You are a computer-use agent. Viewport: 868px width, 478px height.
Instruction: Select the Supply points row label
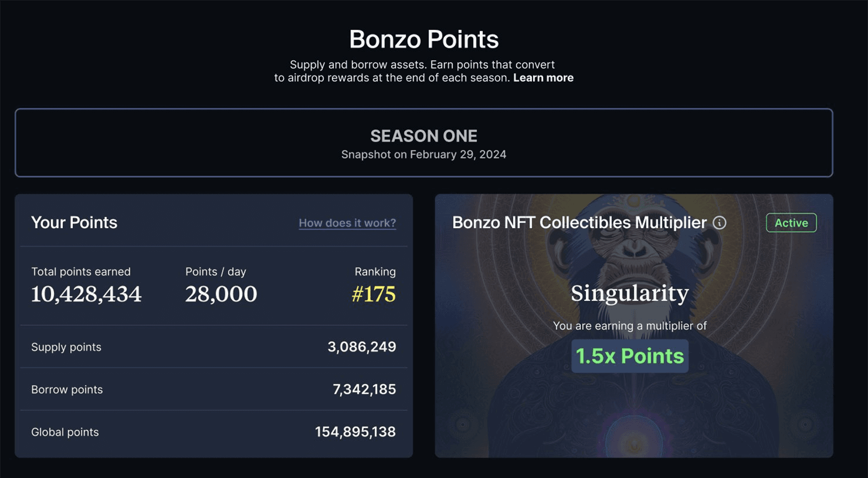[x=66, y=347]
